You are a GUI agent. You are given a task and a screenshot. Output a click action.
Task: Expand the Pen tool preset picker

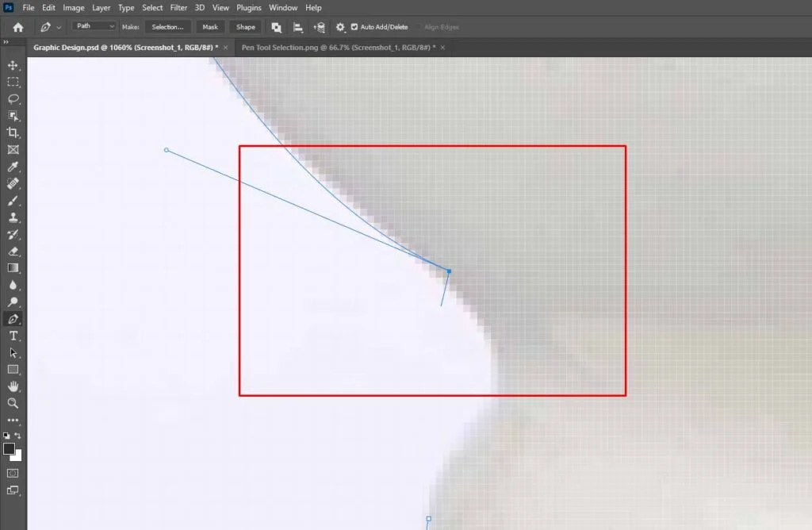point(59,27)
